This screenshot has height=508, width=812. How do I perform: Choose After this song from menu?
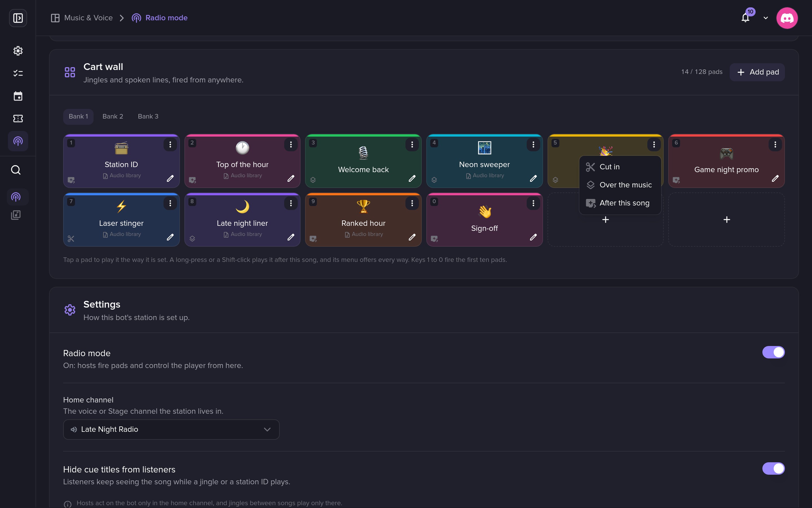click(x=620, y=203)
